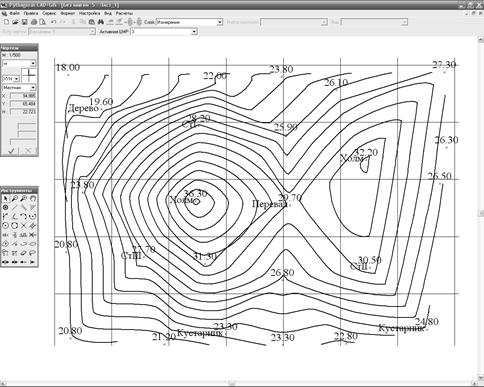The height and width of the screenshot is (387, 484).
Task: Click the elevation label 36.30 at Холм
Action: pyautogui.click(x=196, y=193)
